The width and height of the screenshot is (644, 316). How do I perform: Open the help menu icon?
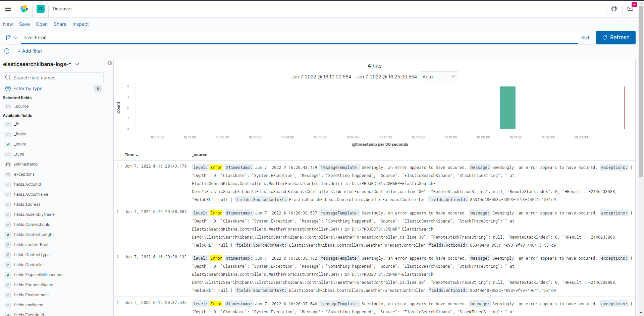tap(614, 9)
